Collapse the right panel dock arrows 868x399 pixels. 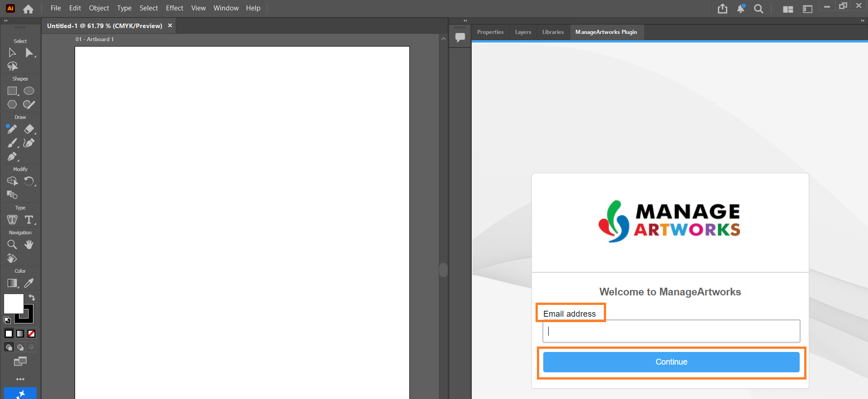(862, 21)
